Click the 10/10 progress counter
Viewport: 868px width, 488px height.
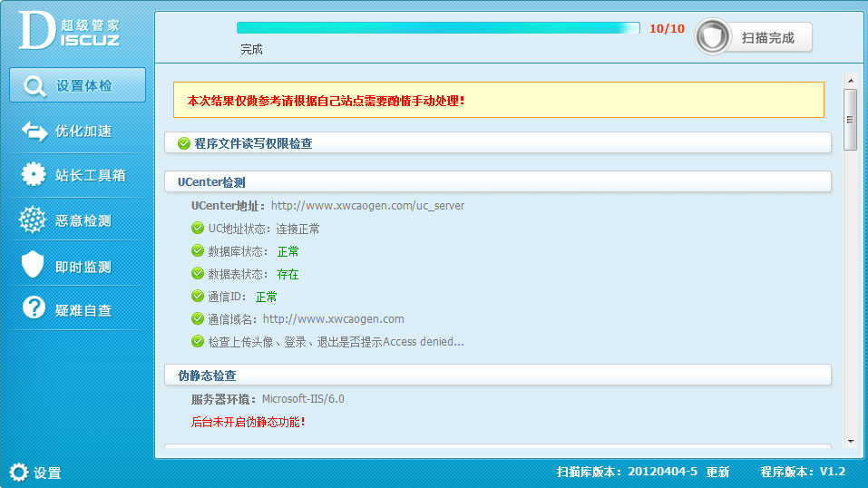(x=667, y=28)
